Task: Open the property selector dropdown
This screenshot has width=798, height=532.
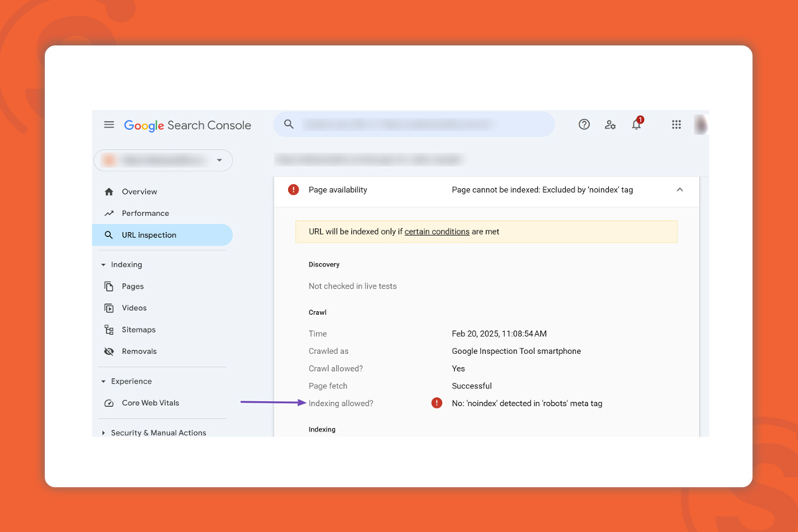Action: (x=164, y=160)
